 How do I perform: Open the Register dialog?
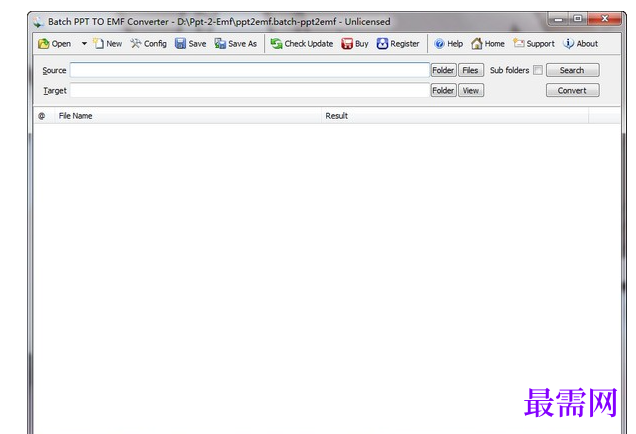(398, 43)
